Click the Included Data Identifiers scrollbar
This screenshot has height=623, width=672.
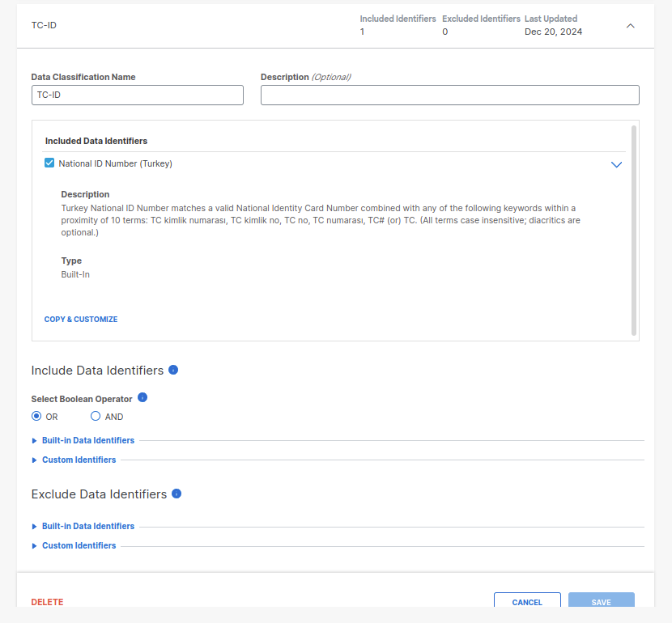click(x=633, y=230)
